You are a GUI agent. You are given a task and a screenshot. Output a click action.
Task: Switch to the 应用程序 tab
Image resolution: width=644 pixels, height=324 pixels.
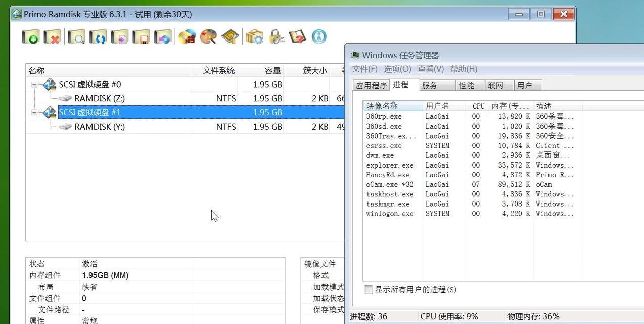[x=371, y=85]
